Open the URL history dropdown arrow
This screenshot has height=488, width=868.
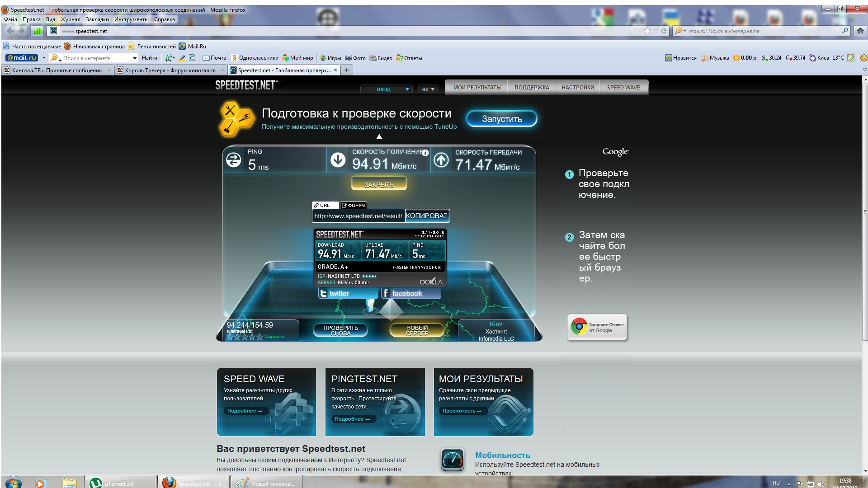pos(656,31)
